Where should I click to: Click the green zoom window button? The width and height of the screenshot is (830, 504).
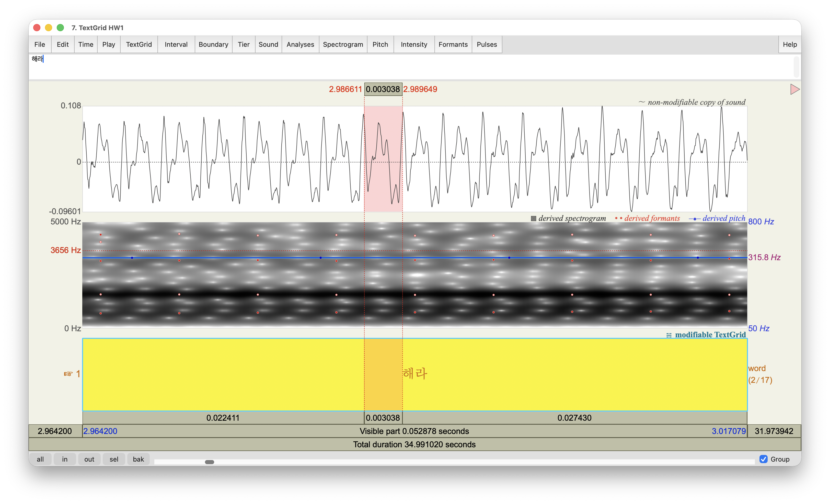click(x=60, y=28)
